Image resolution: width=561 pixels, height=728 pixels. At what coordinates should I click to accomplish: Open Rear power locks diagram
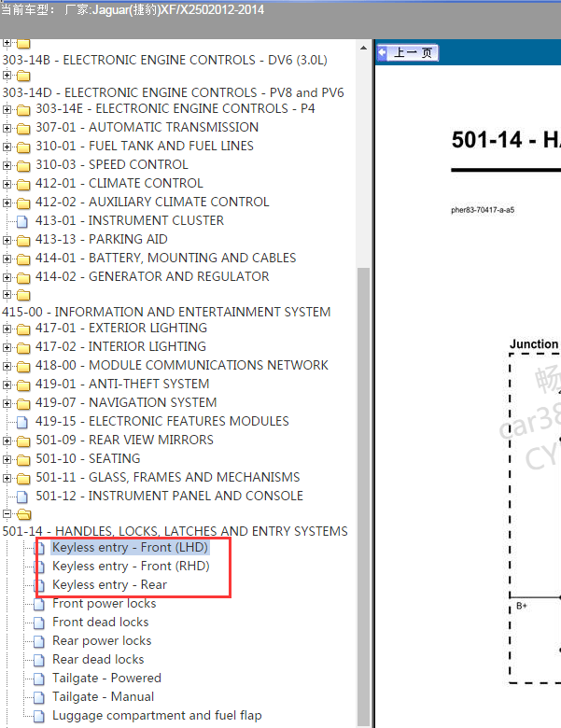pos(102,640)
